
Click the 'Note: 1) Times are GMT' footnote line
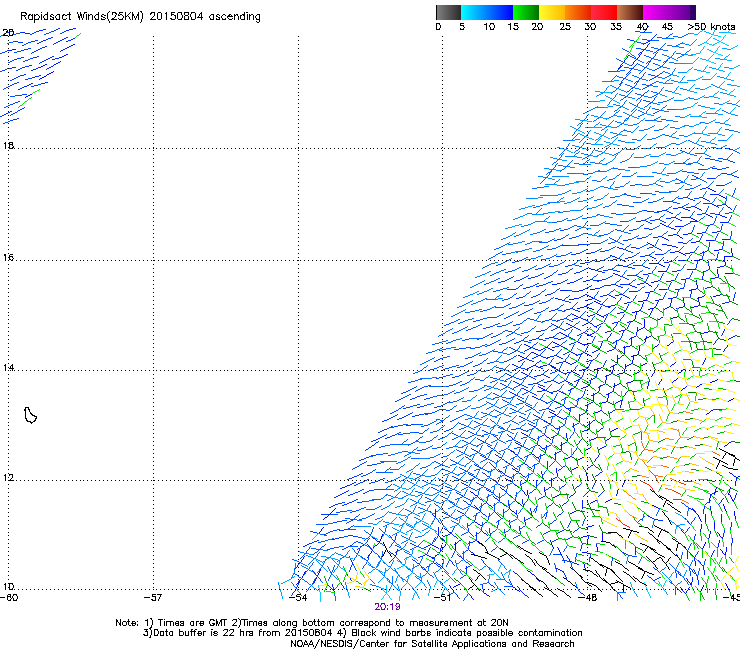[312, 623]
